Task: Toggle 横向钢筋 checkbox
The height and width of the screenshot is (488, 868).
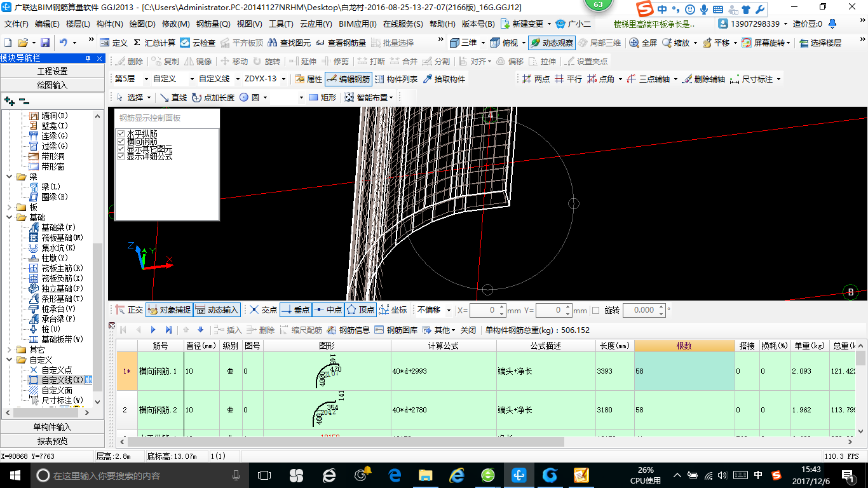Action: [121, 141]
